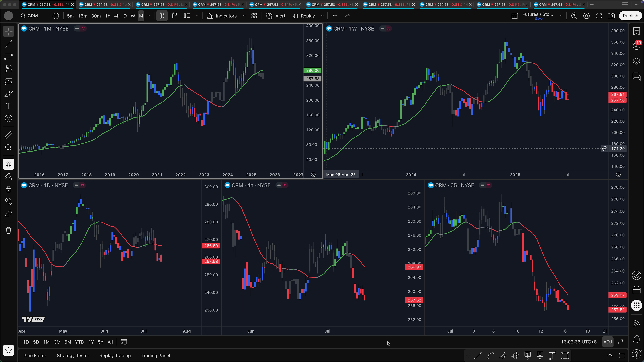Toggle ADJ adjusted data button

[608, 342]
